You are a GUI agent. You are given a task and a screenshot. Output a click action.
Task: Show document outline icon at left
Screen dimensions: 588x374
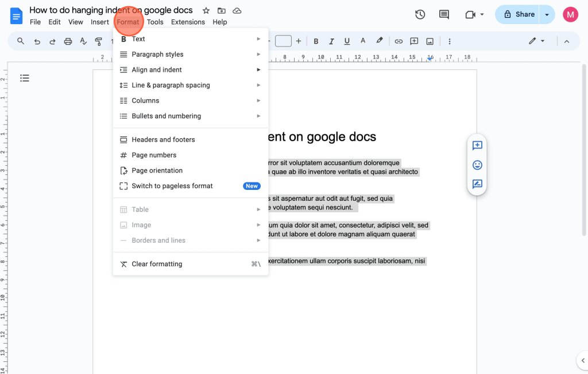point(25,78)
